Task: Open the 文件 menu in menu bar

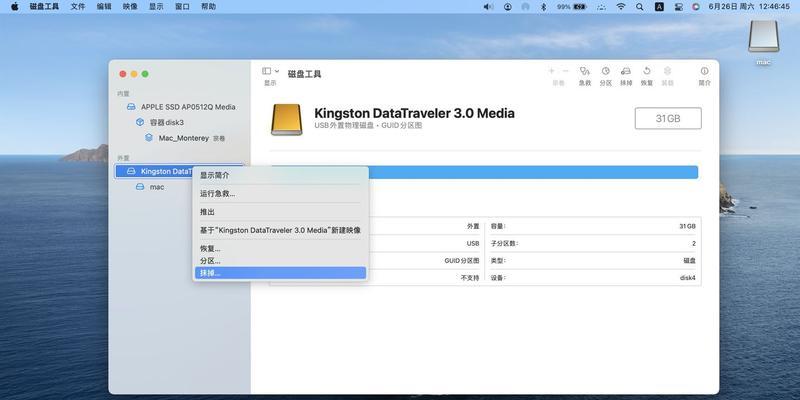Action: pyautogui.click(x=78, y=7)
